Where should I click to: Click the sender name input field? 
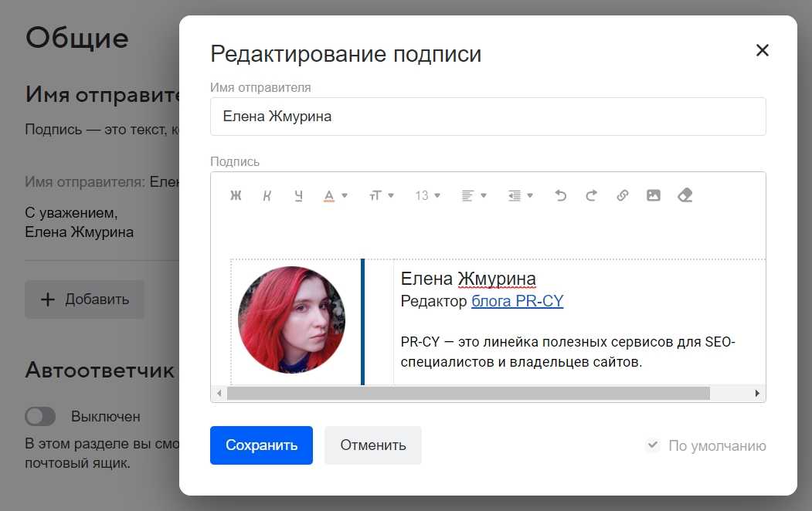tap(488, 117)
